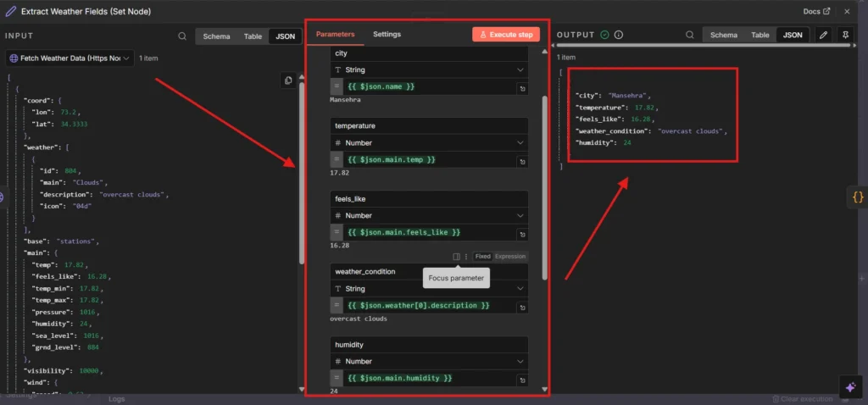The height and width of the screenshot is (405, 868).
Task: Click the equals sign icon before $json.weather[0].description
Action: [336, 305]
